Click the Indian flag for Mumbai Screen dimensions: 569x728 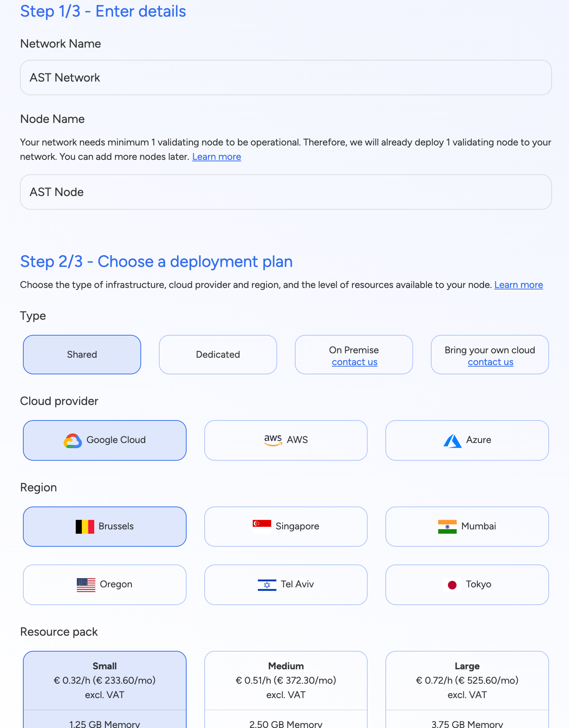(447, 527)
